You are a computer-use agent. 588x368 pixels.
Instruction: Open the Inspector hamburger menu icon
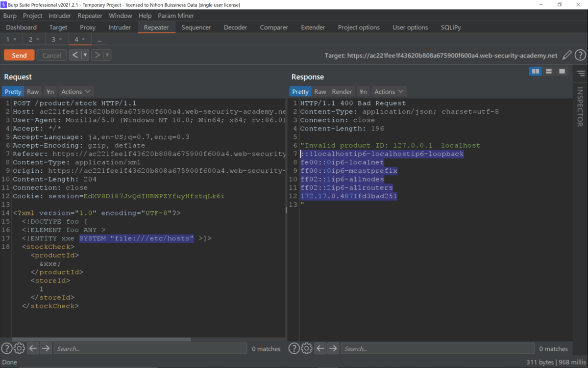pos(581,74)
